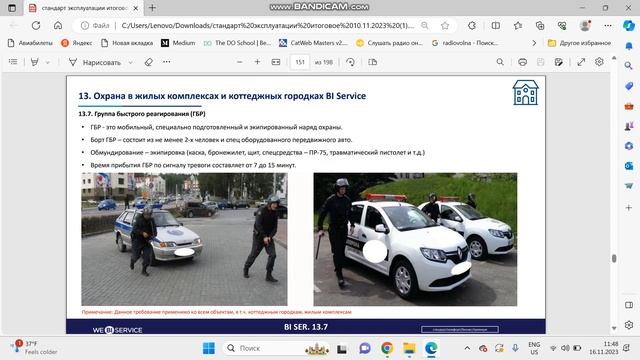Expand the Нарисовать pen options arrow

[131, 62]
